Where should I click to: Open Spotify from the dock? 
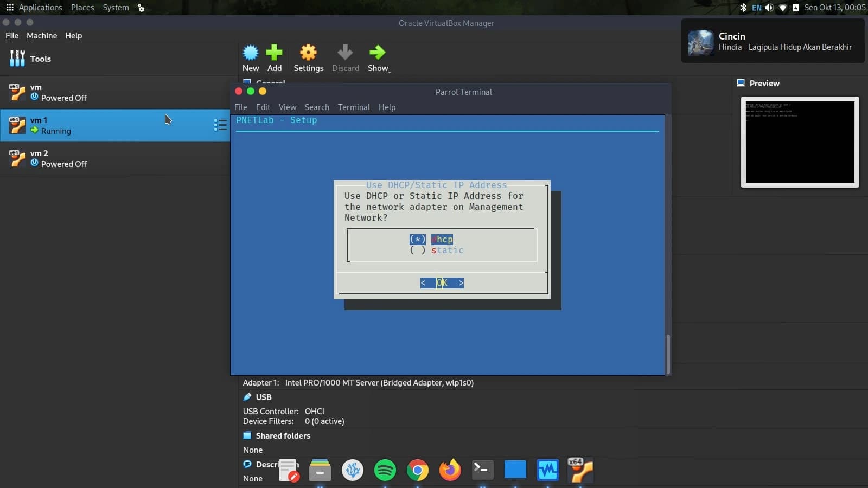385,470
